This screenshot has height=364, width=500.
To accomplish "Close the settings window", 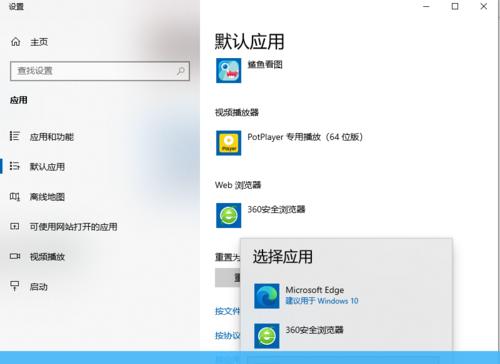I will [x=484, y=6].
